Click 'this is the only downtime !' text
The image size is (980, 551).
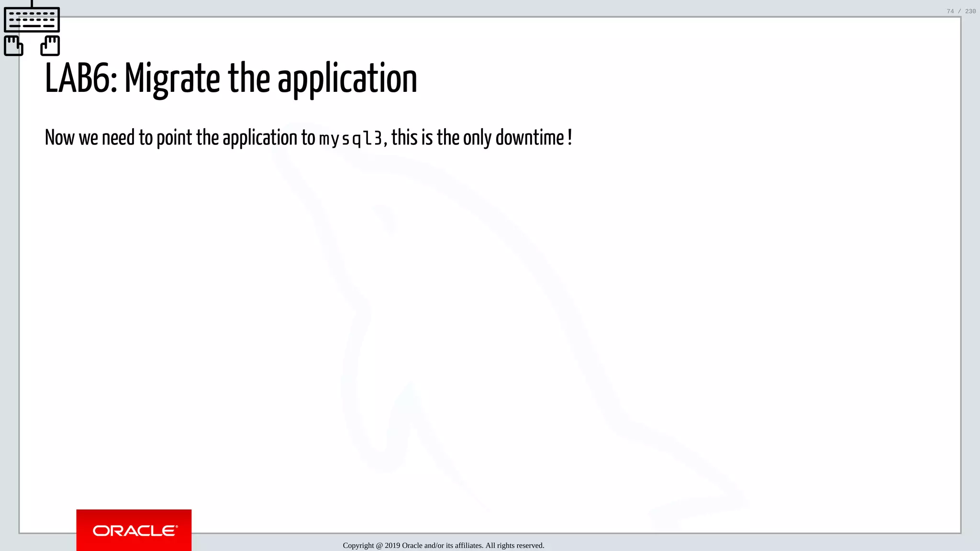(x=482, y=138)
